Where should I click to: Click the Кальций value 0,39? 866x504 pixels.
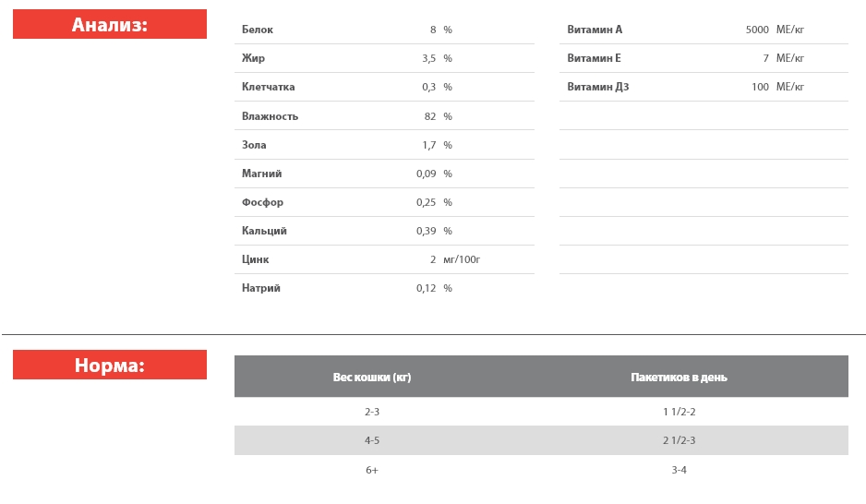pyautogui.click(x=426, y=231)
